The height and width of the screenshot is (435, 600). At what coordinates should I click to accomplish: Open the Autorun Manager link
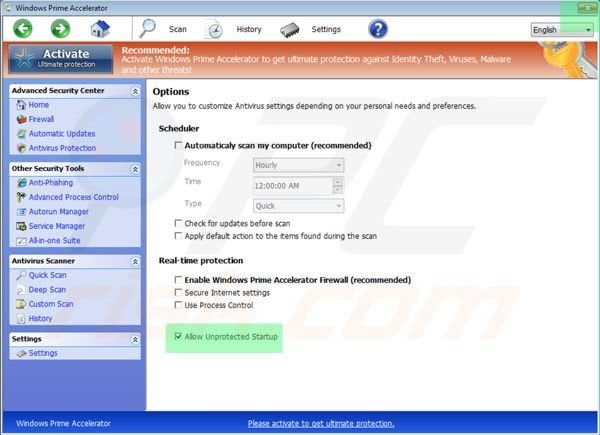click(x=59, y=212)
